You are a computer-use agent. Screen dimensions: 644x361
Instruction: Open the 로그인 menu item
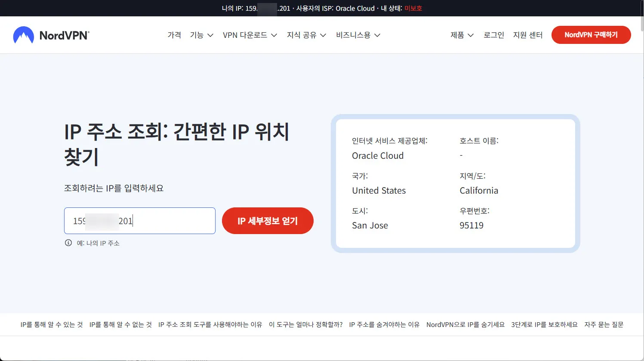[493, 35]
